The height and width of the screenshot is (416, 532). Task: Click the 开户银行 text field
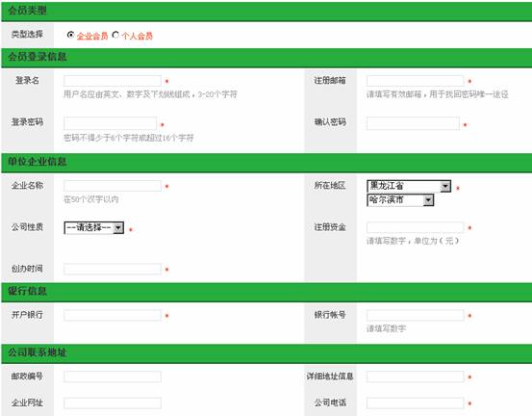click(x=113, y=315)
